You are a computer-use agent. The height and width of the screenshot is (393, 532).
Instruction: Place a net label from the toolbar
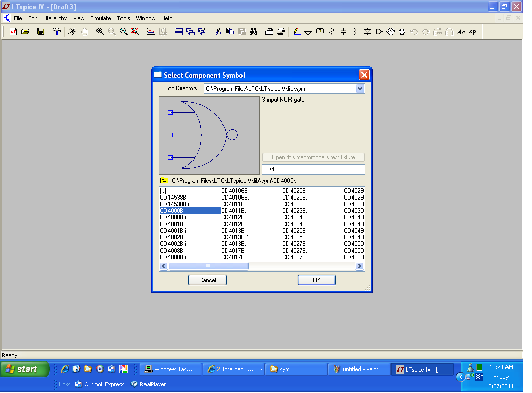[320, 32]
